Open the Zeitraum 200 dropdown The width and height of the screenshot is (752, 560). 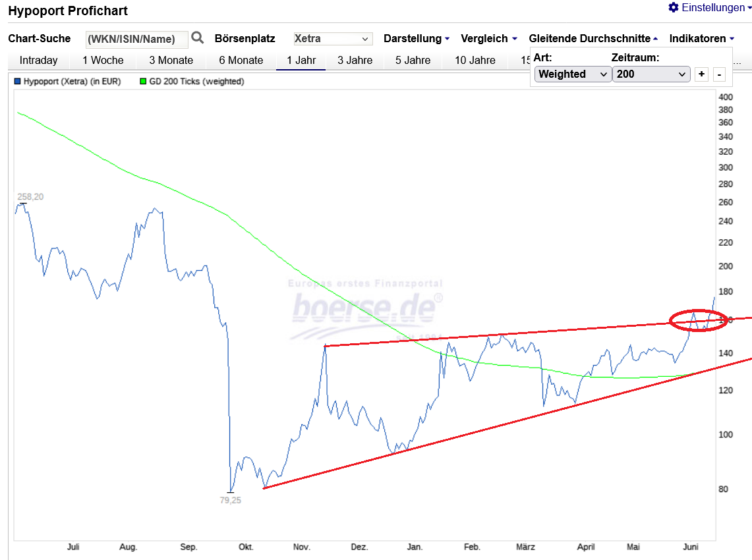pos(651,74)
